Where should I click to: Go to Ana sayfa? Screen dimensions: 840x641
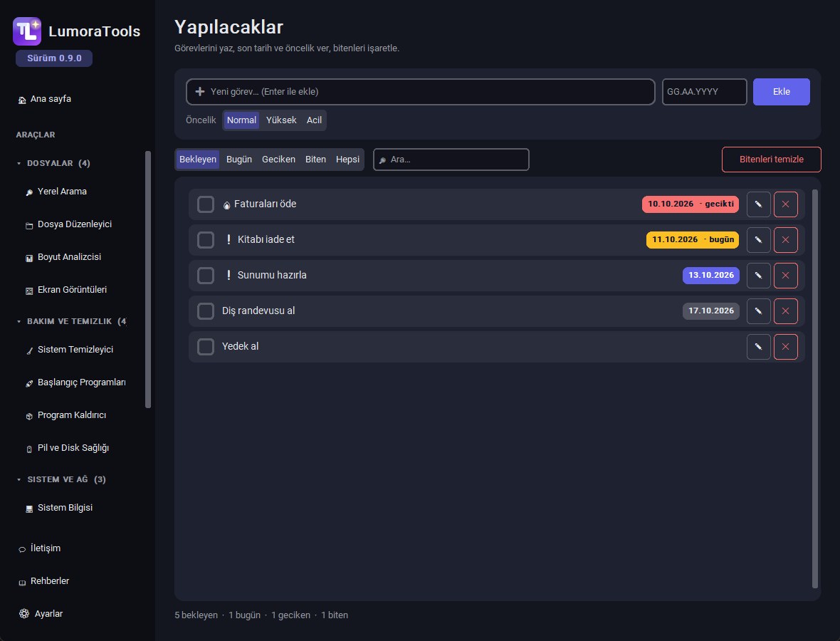click(x=44, y=99)
